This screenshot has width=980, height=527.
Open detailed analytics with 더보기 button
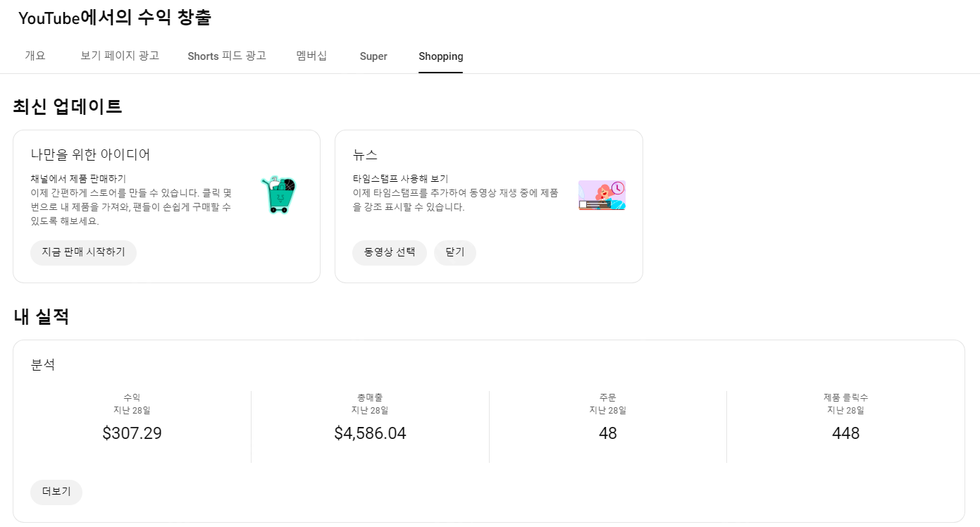pos(56,492)
